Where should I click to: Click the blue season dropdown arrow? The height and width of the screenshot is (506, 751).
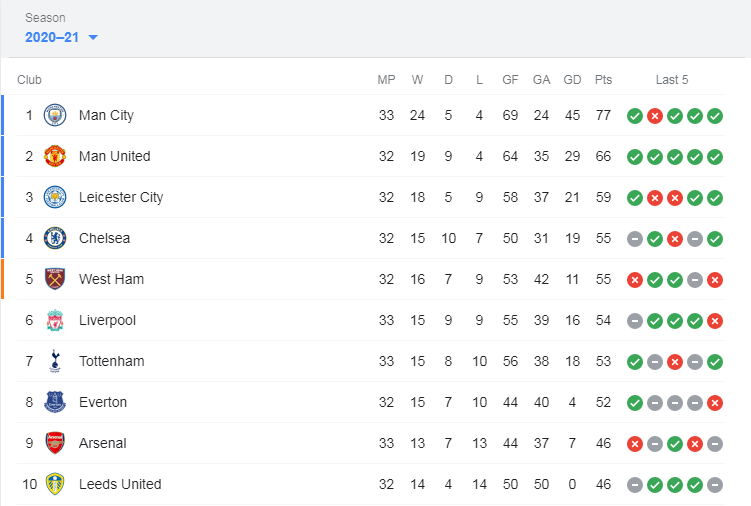(93, 38)
